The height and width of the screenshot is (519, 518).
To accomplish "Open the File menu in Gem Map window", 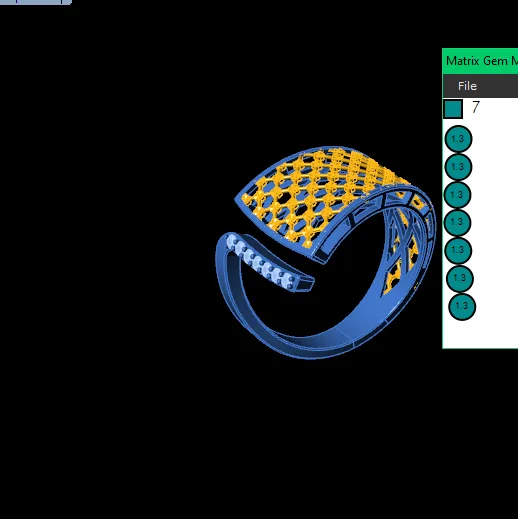I will (467, 86).
